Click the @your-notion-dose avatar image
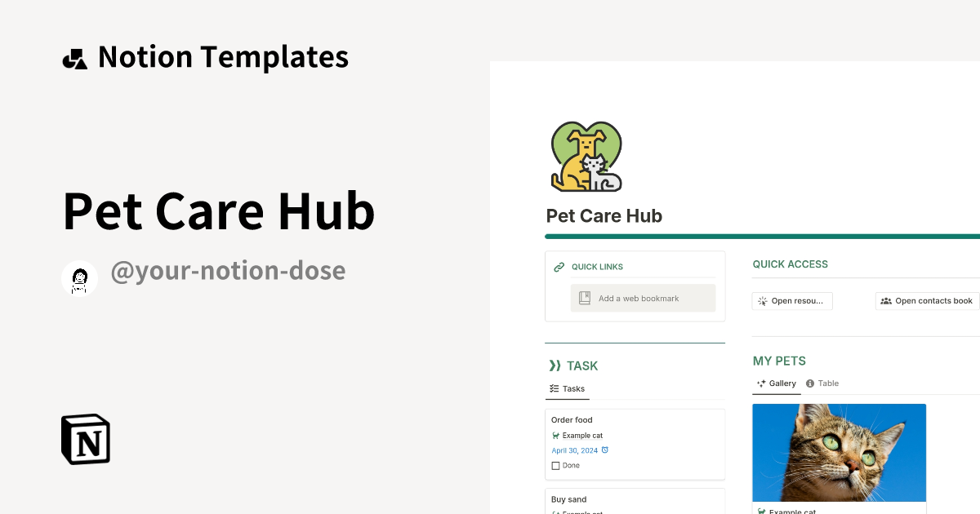The height and width of the screenshot is (514, 980). point(79,277)
